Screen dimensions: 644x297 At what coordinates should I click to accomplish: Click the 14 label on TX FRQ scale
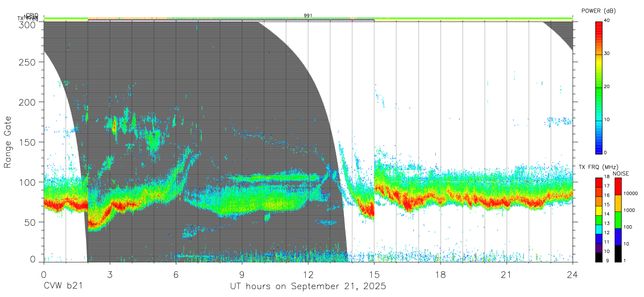click(x=606, y=214)
